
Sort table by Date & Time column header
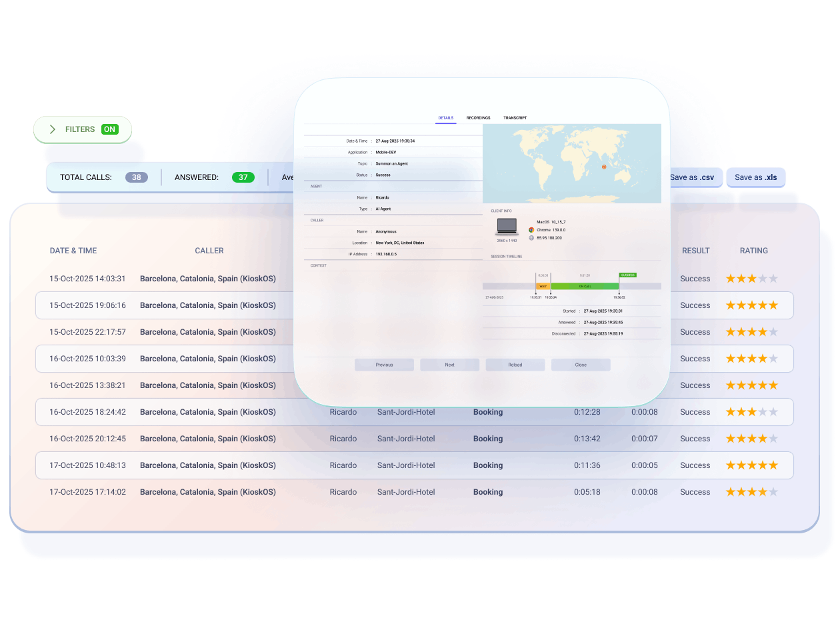pyautogui.click(x=73, y=251)
